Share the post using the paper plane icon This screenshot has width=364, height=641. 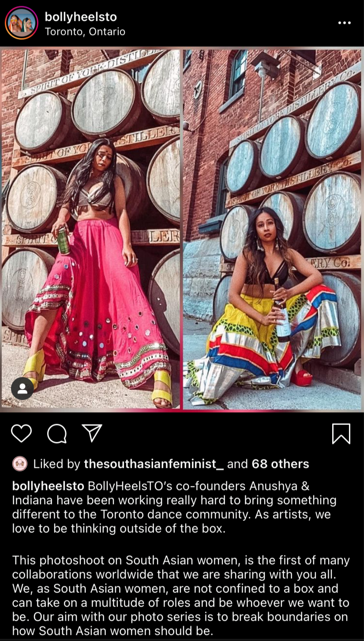92,433
